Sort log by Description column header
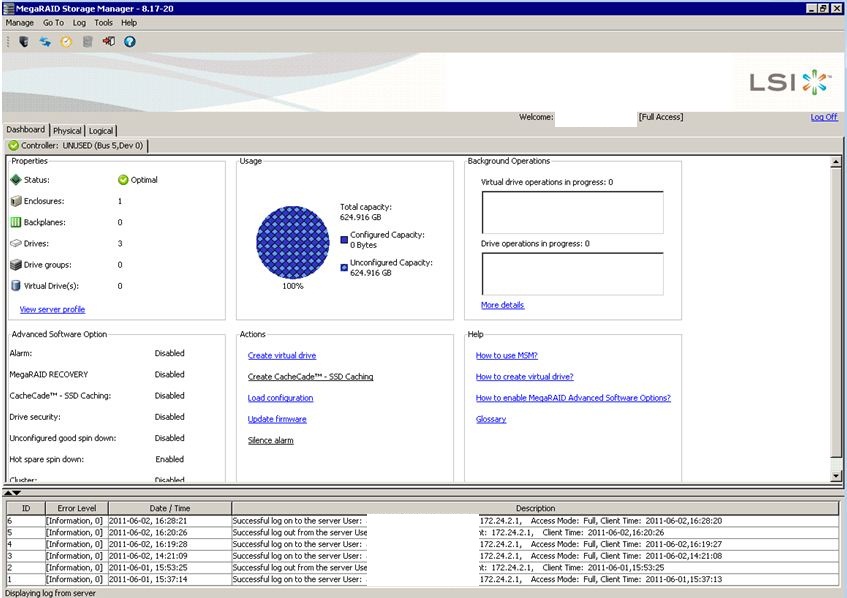This screenshot has width=847, height=598. click(x=535, y=508)
